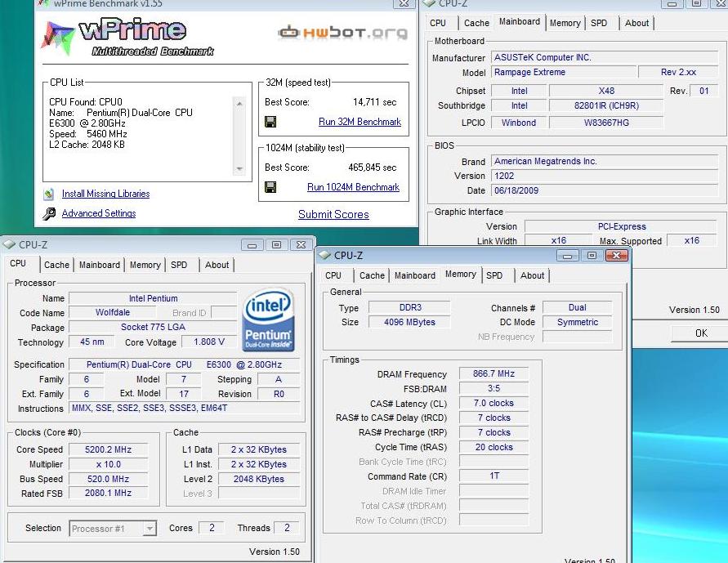
Task: Open the CPU tab in the Mainboard window
Action: (438, 23)
